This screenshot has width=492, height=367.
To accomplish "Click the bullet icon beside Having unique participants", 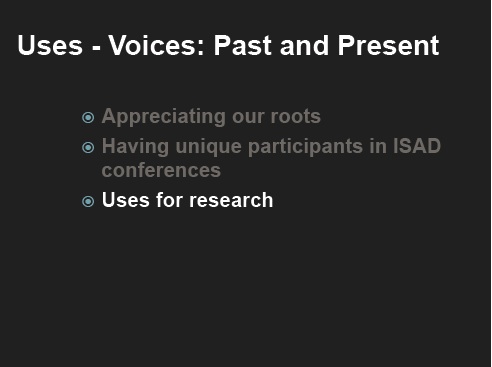I will (88, 147).
